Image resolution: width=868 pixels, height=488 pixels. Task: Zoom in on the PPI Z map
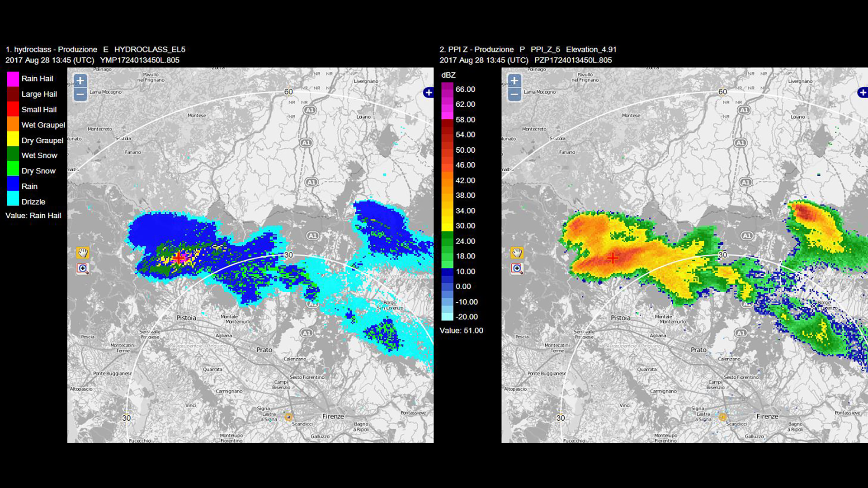514,81
